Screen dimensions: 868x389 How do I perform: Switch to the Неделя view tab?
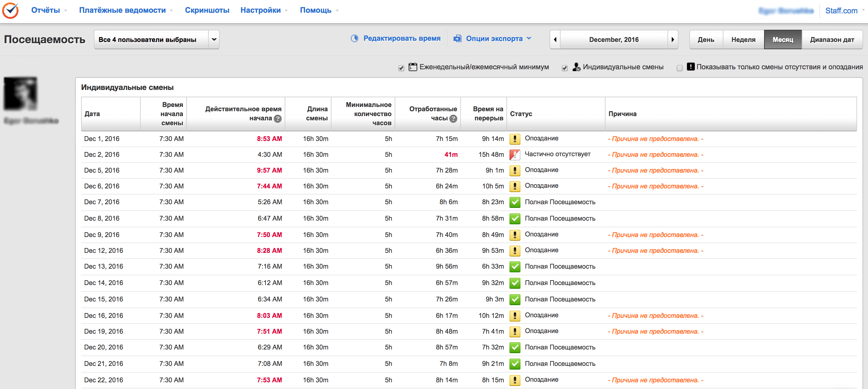tap(743, 40)
